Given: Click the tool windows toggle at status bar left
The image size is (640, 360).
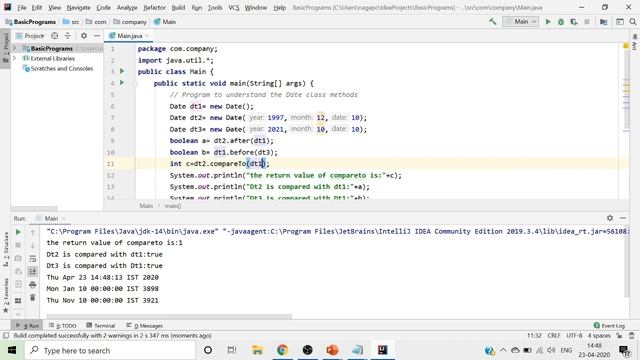Looking at the screenshot, I should point(6,336).
